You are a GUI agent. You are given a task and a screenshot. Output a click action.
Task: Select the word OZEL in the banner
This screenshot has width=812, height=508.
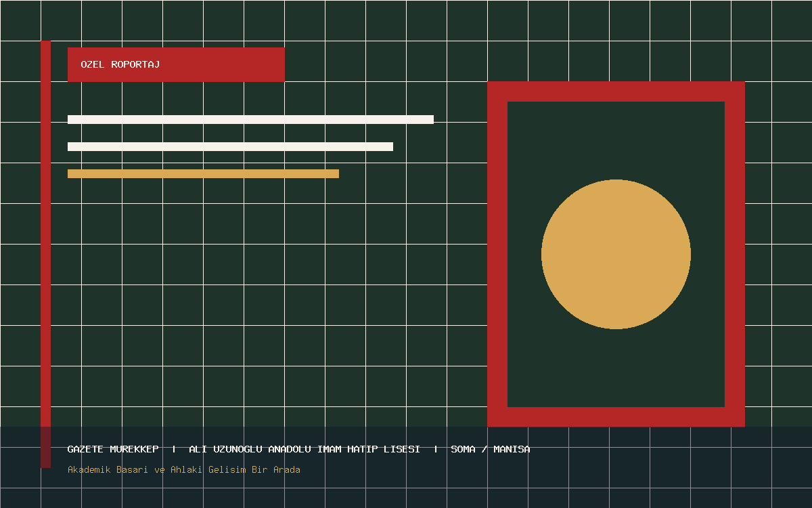click(93, 64)
